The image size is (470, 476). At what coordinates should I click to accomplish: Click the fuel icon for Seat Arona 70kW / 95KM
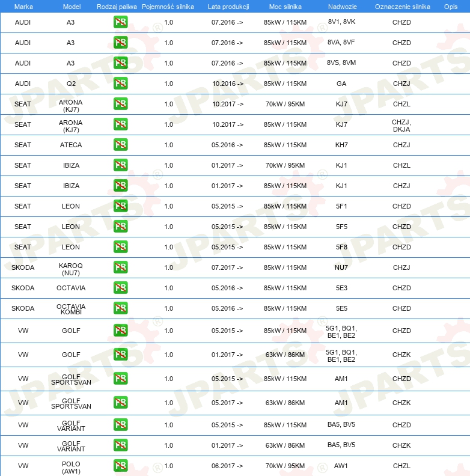pyautogui.click(x=121, y=104)
